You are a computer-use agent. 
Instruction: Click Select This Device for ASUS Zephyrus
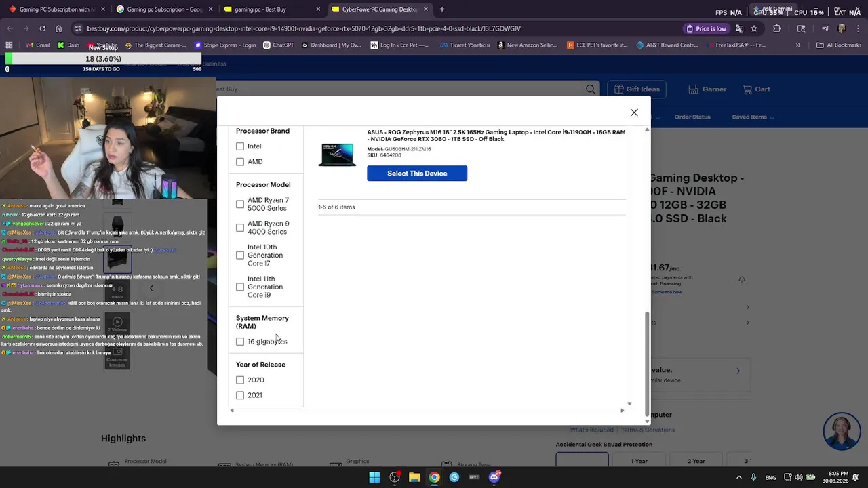(417, 174)
